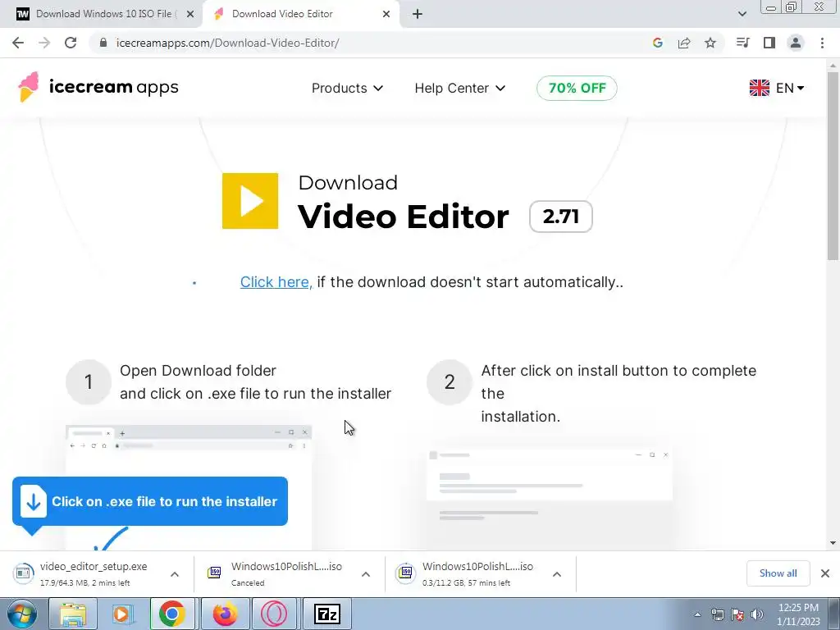Screen dimensions: 840x630
Task: Click the Google icon in address bar
Action: point(658,43)
